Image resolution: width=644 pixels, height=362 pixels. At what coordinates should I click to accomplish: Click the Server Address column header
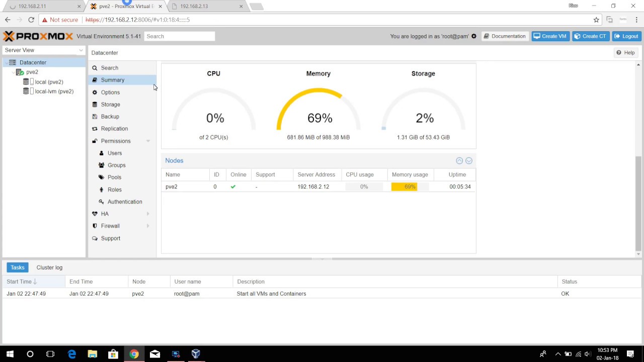[316, 174]
